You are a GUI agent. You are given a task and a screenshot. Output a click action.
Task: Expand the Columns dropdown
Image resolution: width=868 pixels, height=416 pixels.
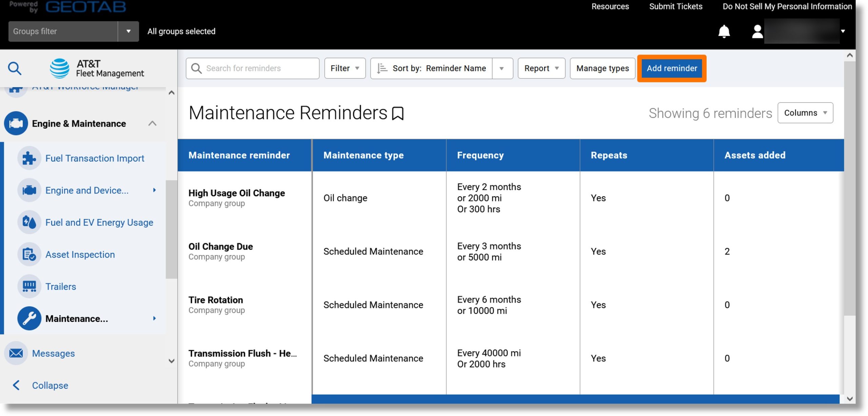(805, 113)
